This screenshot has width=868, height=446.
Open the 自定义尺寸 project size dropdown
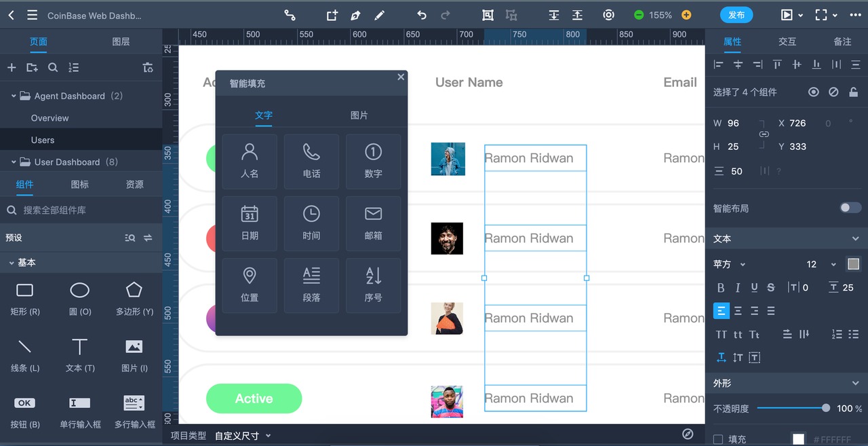[243, 436]
